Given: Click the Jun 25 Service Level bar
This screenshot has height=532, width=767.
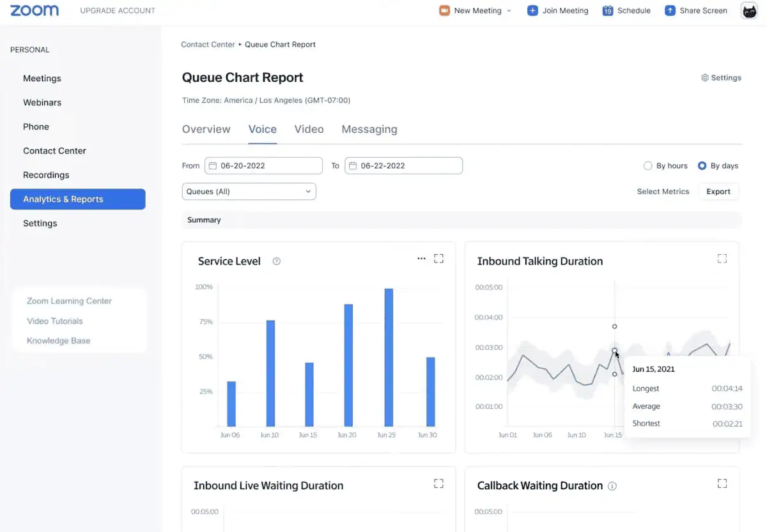Looking at the screenshot, I should coord(389,358).
